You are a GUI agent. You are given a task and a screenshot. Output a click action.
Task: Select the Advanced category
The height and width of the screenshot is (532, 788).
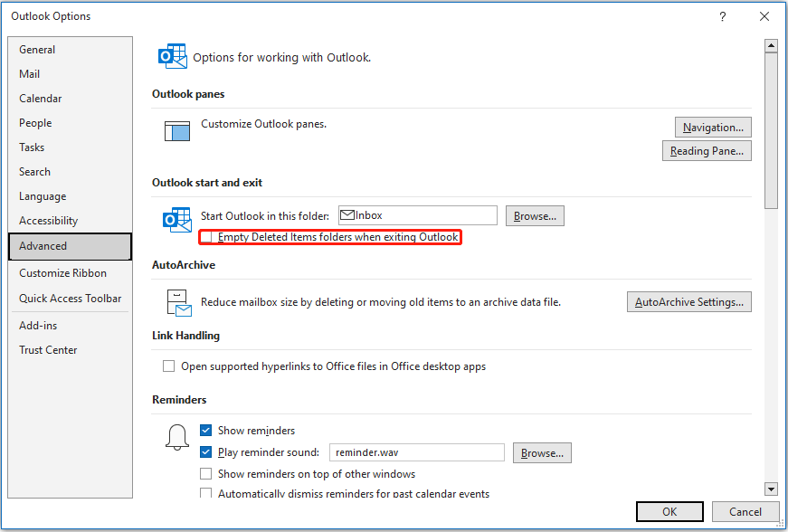tap(71, 246)
